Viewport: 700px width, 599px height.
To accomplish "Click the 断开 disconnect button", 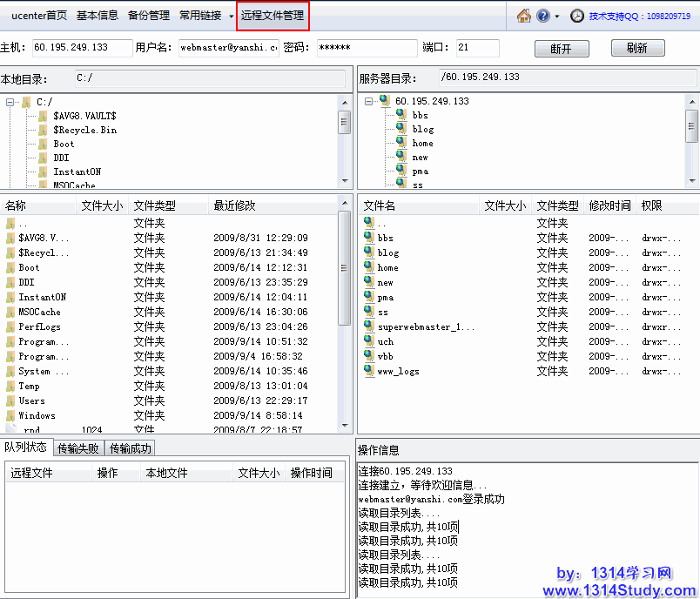I will pos(562,49).
